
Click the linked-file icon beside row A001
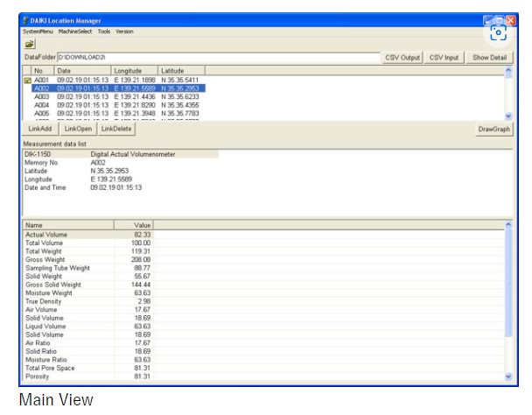(27, 81)
